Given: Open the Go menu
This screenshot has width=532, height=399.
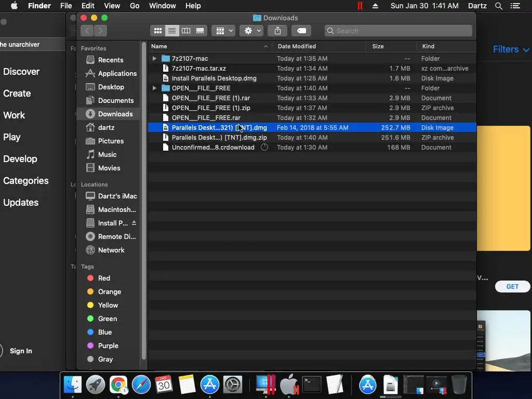Looking at the screenshot, I should point(135,6).
